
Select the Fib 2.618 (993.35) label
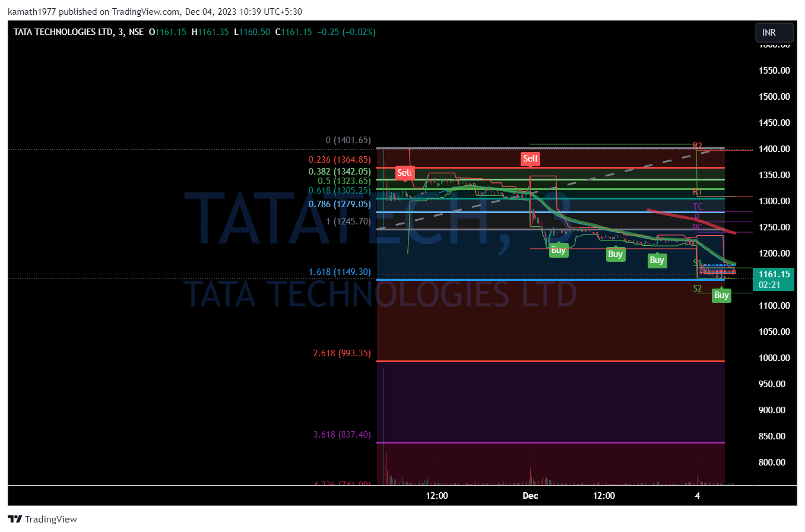342,353
